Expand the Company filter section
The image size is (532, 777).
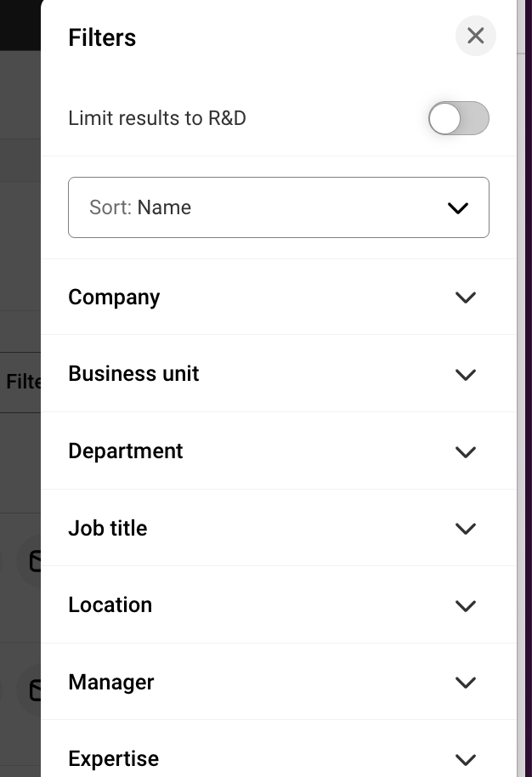click(x=279, y=297)
